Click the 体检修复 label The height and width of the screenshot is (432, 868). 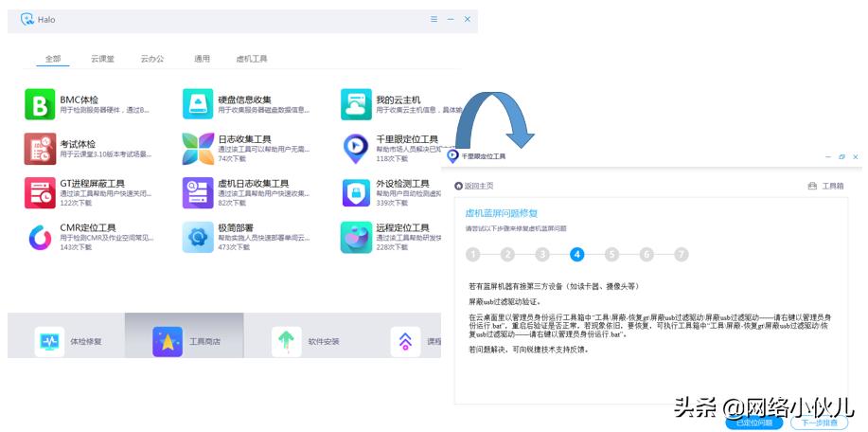(86, 342)
